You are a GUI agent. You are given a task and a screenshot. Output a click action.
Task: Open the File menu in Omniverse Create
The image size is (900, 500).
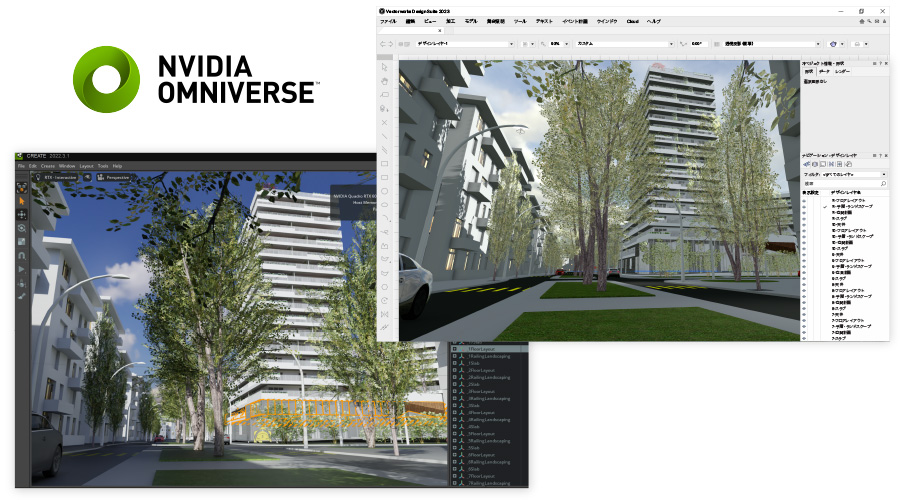coord(21,166)
